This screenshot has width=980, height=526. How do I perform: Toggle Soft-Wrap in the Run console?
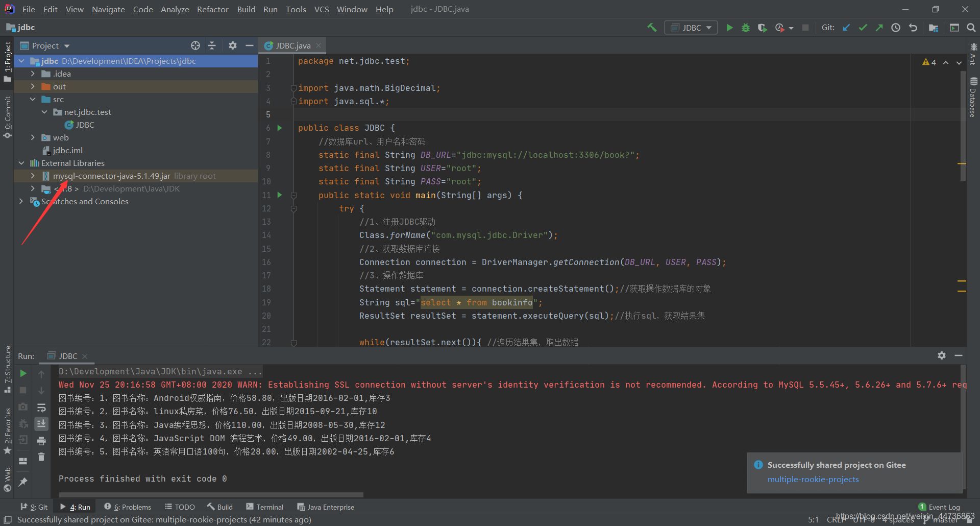[x=41, y=408]
